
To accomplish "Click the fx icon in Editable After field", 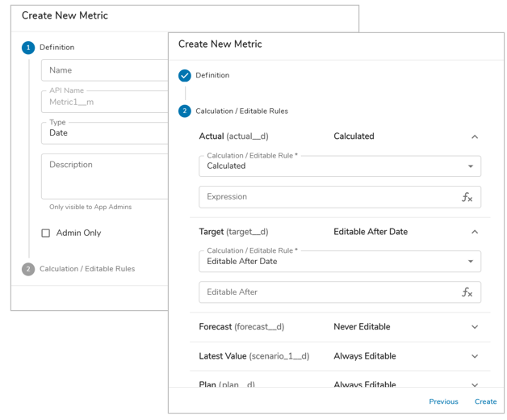I will pos(467,292).
